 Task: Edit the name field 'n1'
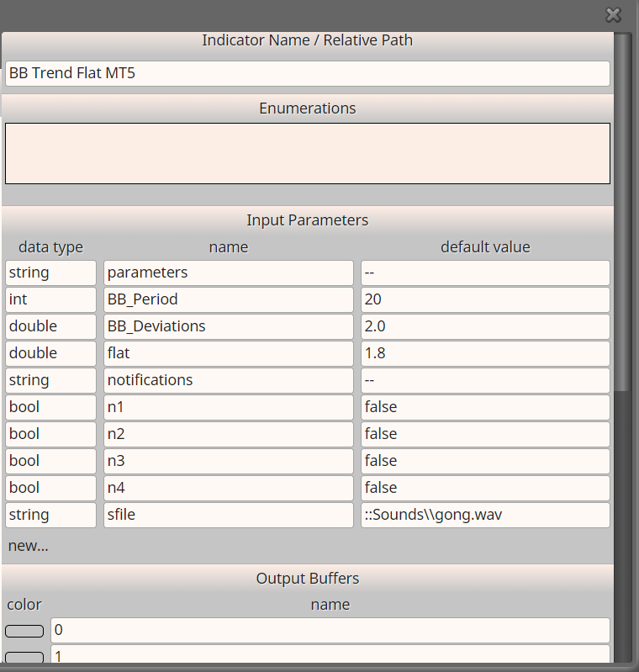pos(229,408)
